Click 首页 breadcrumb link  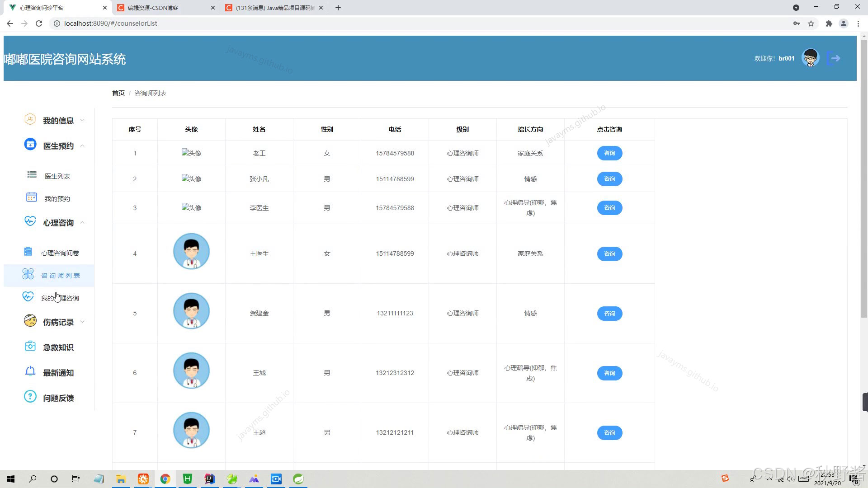pyautogui.click(x=118, y=93)
